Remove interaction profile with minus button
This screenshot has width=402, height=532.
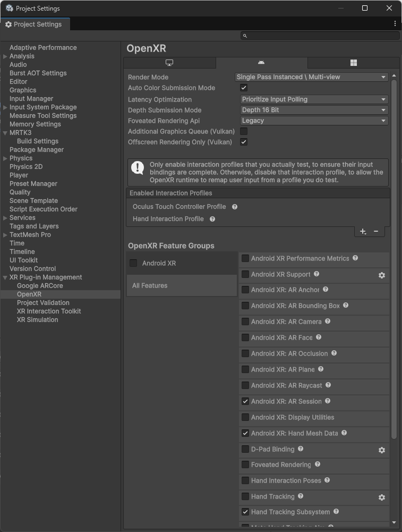pyautogui.click(x=376, y=231)
